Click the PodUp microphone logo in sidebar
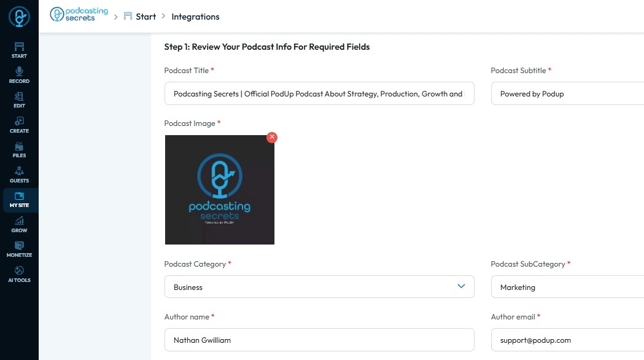This screenshot has height=360, width=644. [19, 17]
